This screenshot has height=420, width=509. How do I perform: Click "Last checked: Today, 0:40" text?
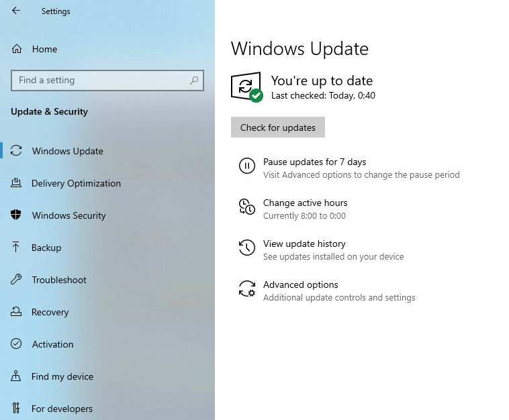coord(323,95)
